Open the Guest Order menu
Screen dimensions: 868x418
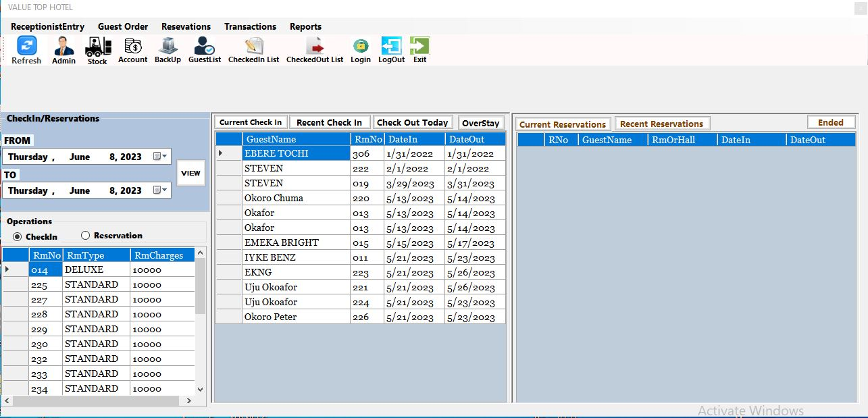tap(123, 26)
